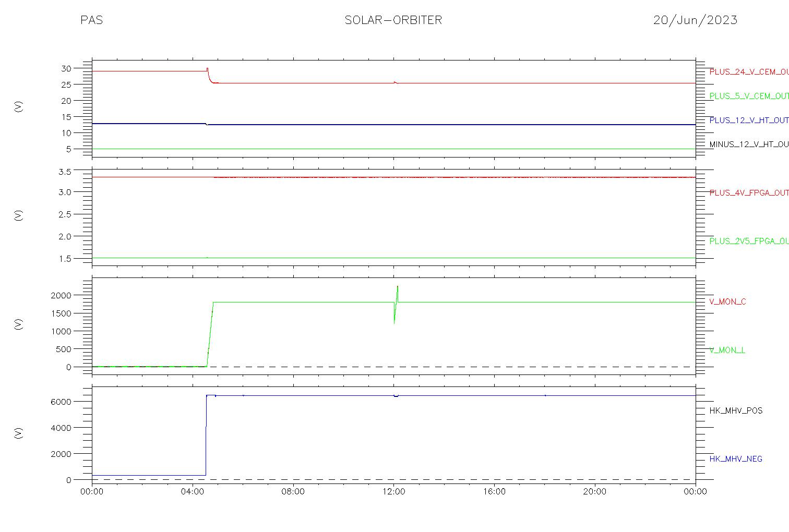The height and width of the screenshot is (532, 789).
Task: Select the PLUS_5_V_CEM_OUT legend label
Action: (749, 96)
